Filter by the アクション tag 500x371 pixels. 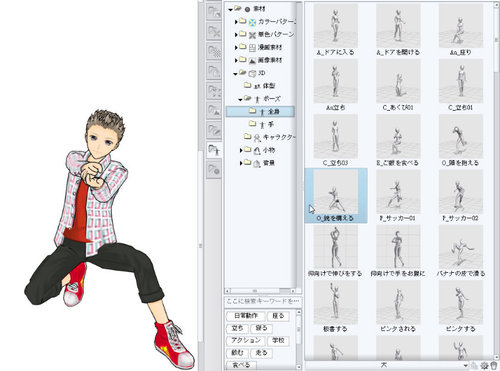tap(246, 341)
